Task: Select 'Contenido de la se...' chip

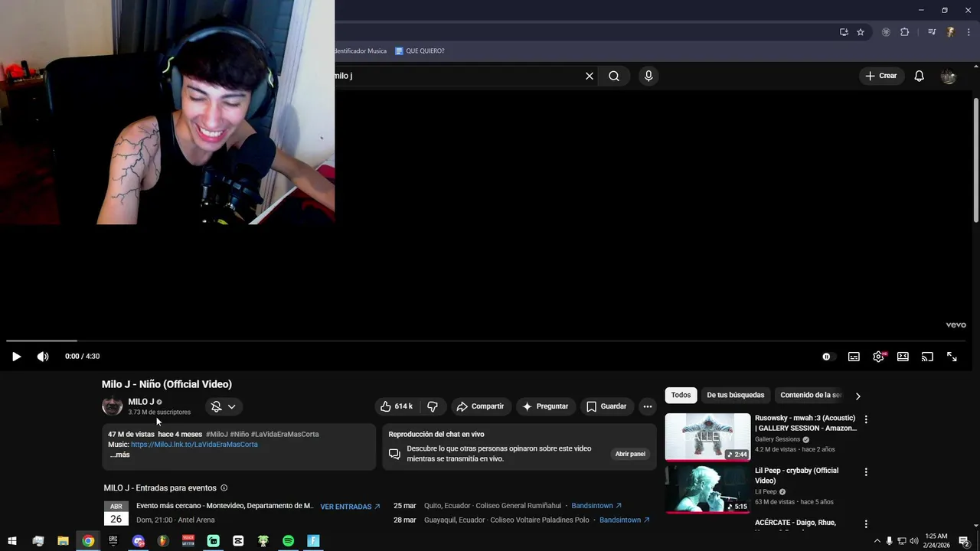Action: coord(811,395)
